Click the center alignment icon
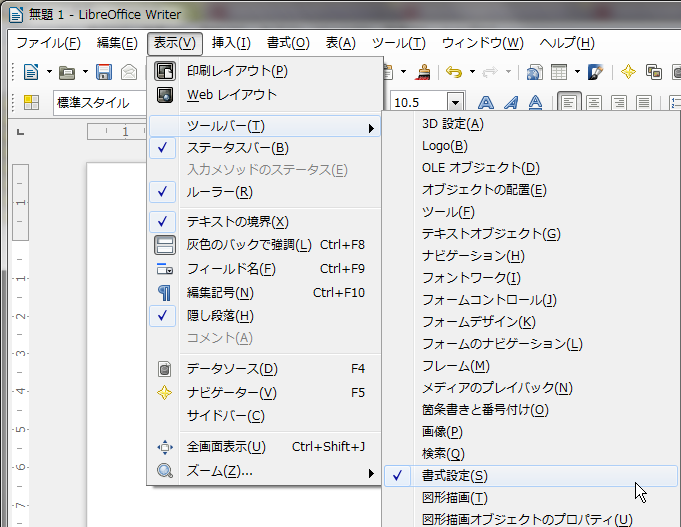 pos(594,103)
